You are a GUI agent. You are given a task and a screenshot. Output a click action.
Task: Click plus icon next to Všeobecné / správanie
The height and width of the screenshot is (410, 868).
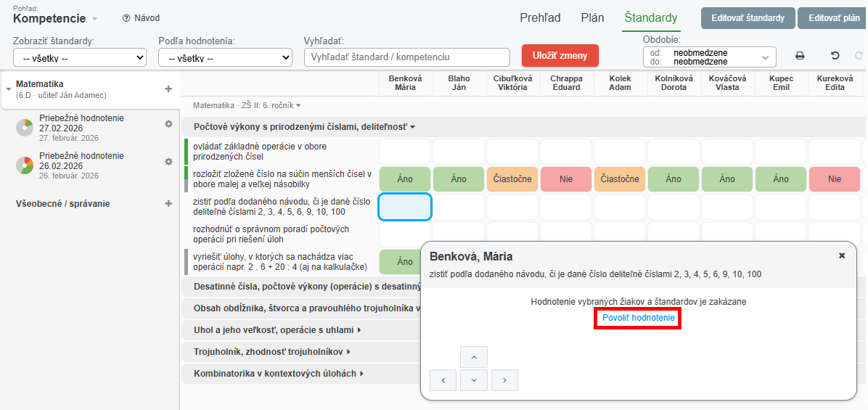(169, 204)
